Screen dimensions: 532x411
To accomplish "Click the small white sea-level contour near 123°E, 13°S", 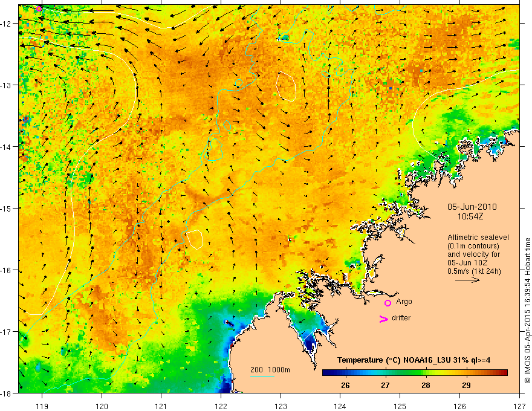I will [286, 87].
